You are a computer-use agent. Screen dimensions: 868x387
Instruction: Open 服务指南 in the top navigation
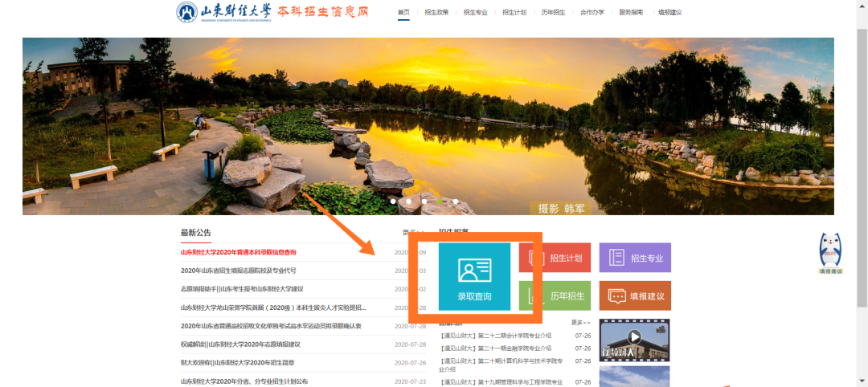(x=631, y=12)
